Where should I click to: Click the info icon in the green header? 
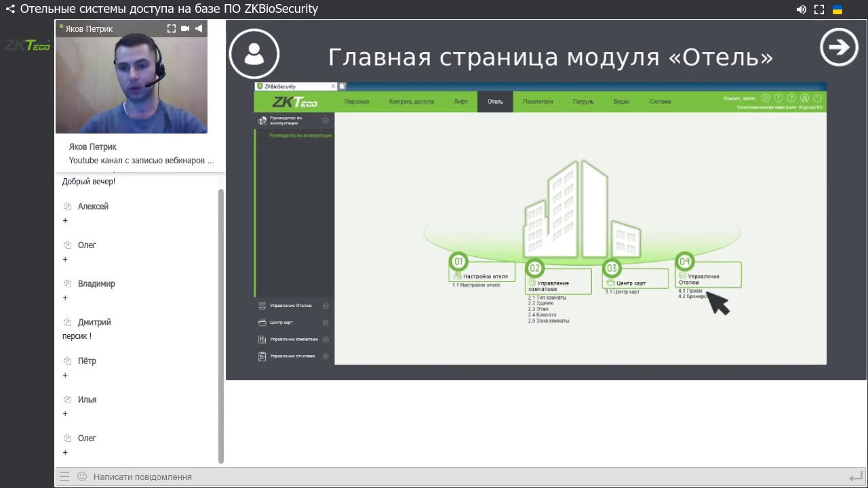pos(778,98)
